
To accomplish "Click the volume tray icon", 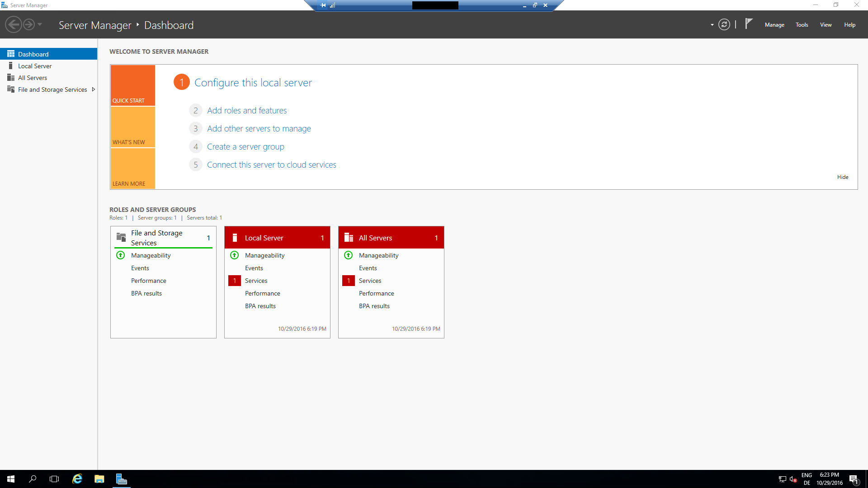I will pyautogui.click(x=793, y=479).
